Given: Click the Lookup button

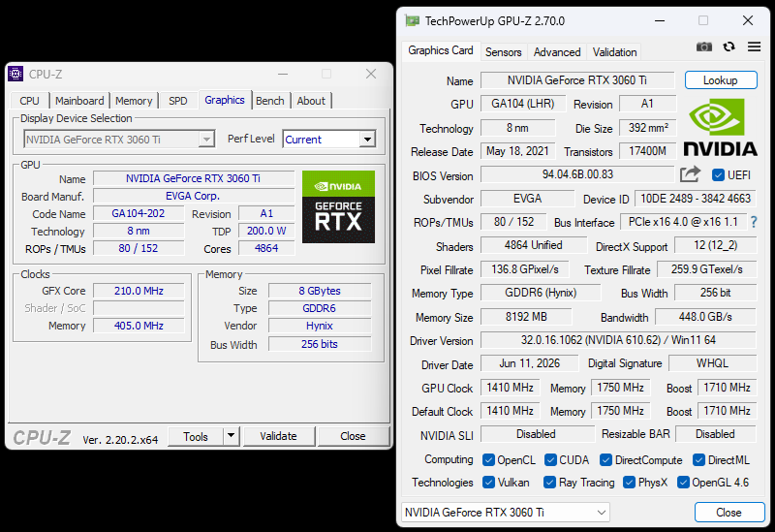Looking at the screenshot, I should pos(721,80).
